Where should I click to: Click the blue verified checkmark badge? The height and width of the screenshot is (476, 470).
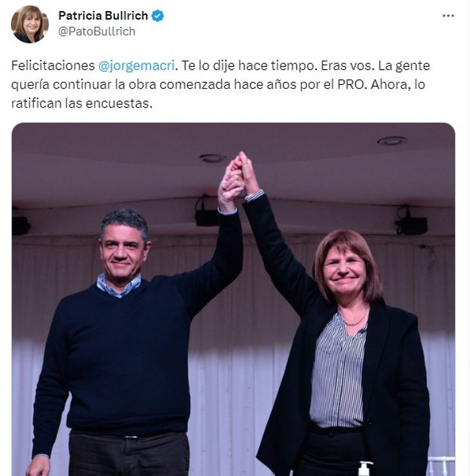click(158, 16)
